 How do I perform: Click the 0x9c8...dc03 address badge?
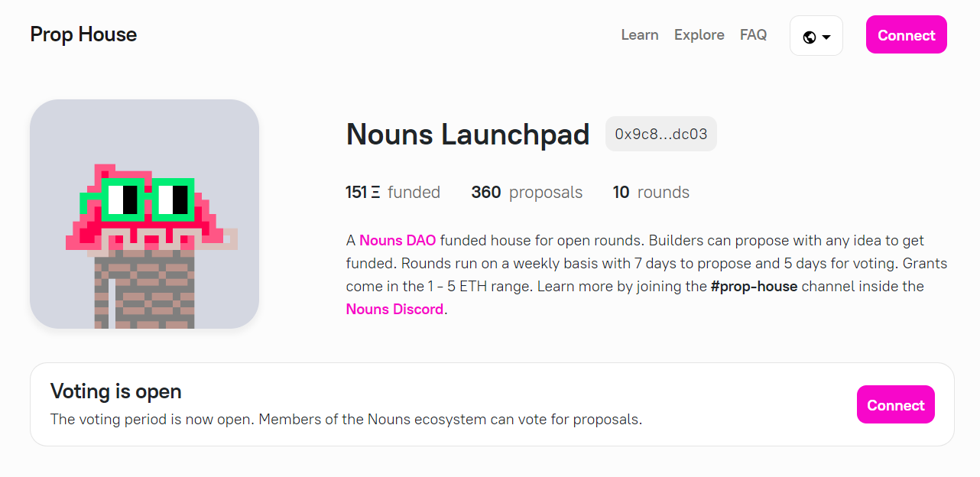pyautogui.click(x=661, y=134)
